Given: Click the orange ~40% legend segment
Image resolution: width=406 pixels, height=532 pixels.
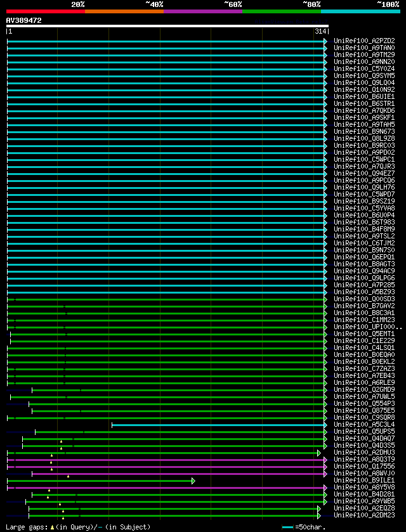Looking at the screenshot, I should (124, 11).
